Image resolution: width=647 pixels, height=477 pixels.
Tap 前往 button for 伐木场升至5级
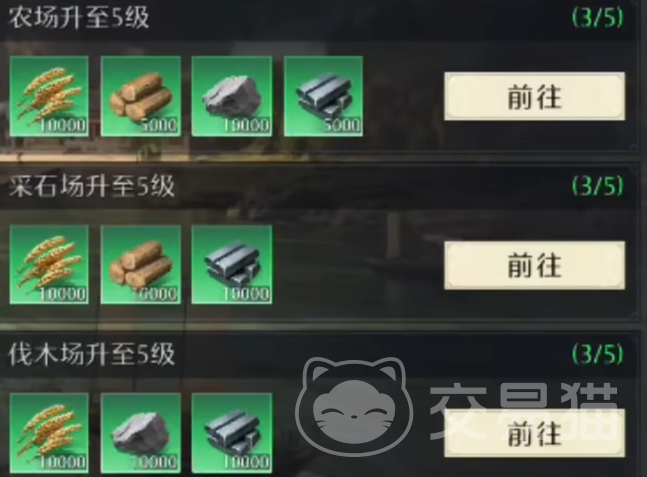point(534,433)
